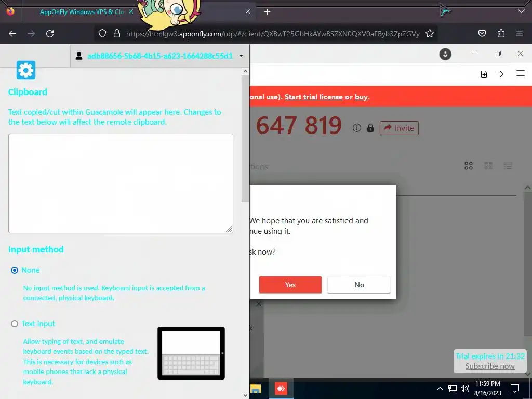This screenshot has width=532, height=399.
Task: Click Yes in the dialog
Action: [x=290, y=285]
